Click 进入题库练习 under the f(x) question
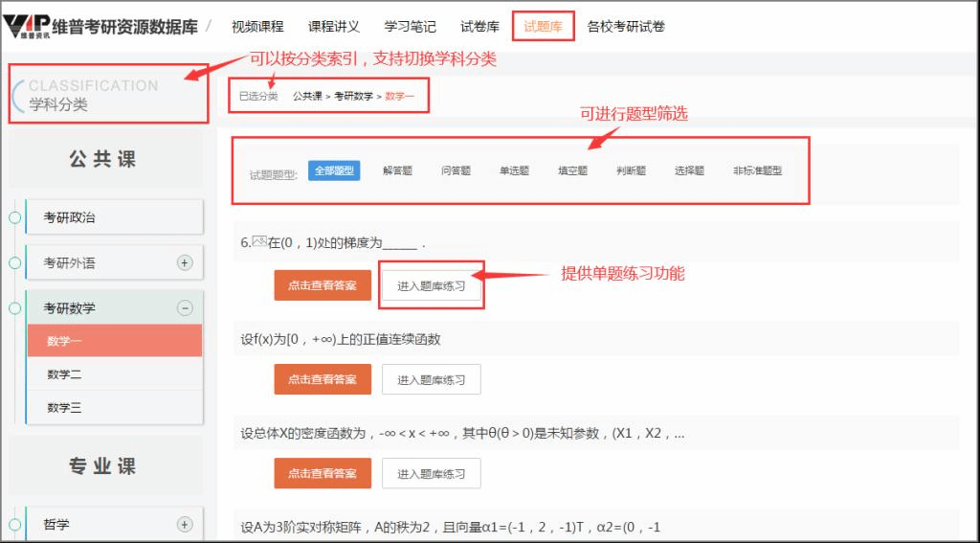 (x=432, y=379)
